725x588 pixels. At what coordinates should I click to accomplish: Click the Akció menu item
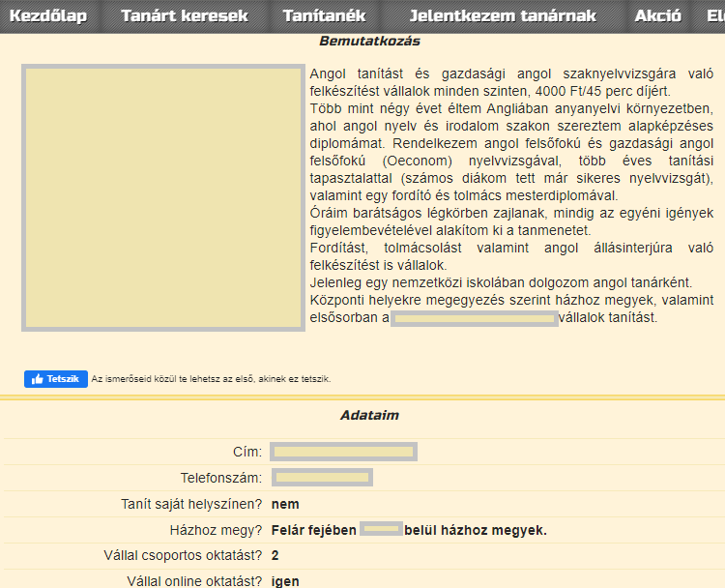coord(658,16)
